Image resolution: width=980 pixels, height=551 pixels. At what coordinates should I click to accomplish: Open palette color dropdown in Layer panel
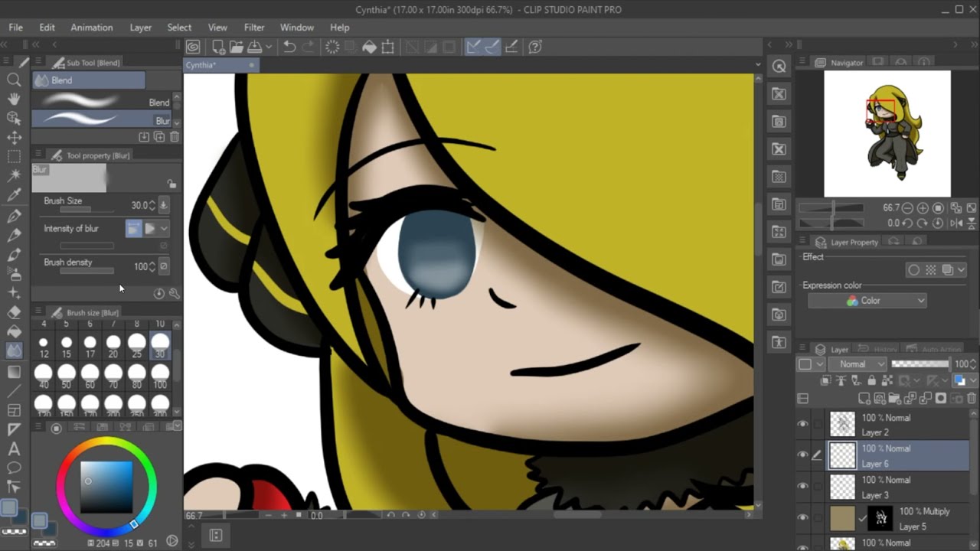pos(809,364)
